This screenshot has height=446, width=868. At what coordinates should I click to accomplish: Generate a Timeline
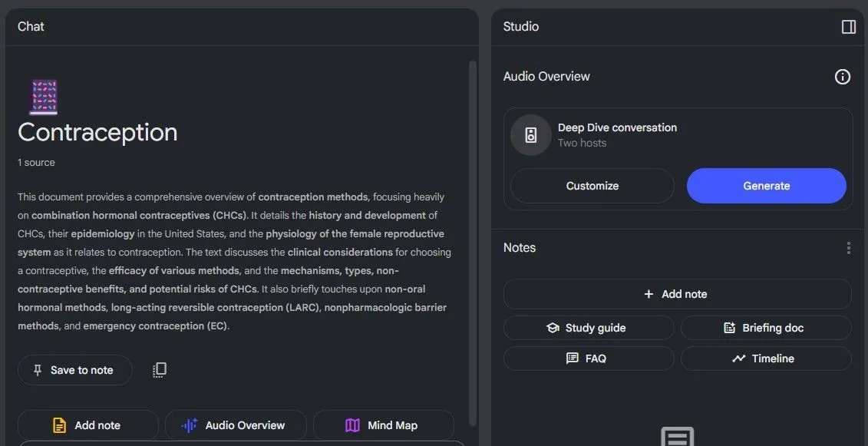pyautogui.click(x=765, y=358)
